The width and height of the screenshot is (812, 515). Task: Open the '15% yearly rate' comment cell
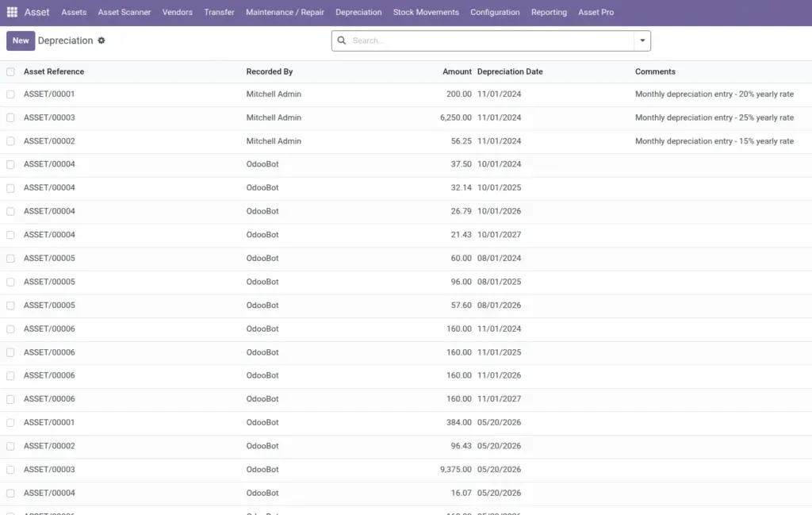[714, 140]
